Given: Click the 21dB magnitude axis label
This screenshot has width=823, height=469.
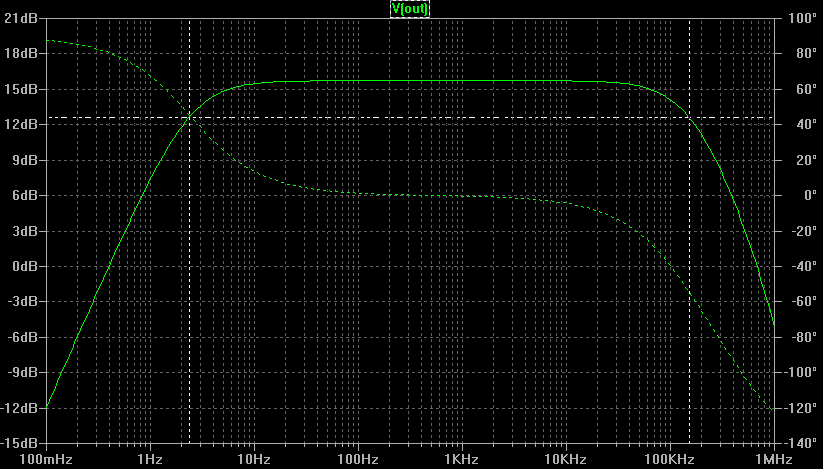Looking at the screenshot, I should (21, 18).
